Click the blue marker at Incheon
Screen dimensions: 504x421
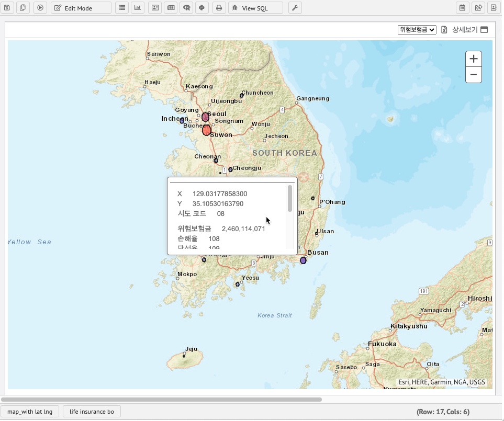[182, 121]
